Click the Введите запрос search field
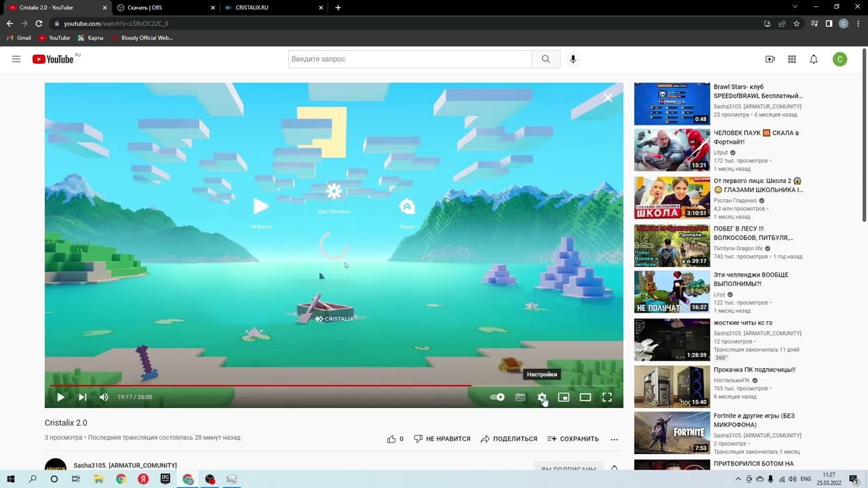 pos(410,59)
